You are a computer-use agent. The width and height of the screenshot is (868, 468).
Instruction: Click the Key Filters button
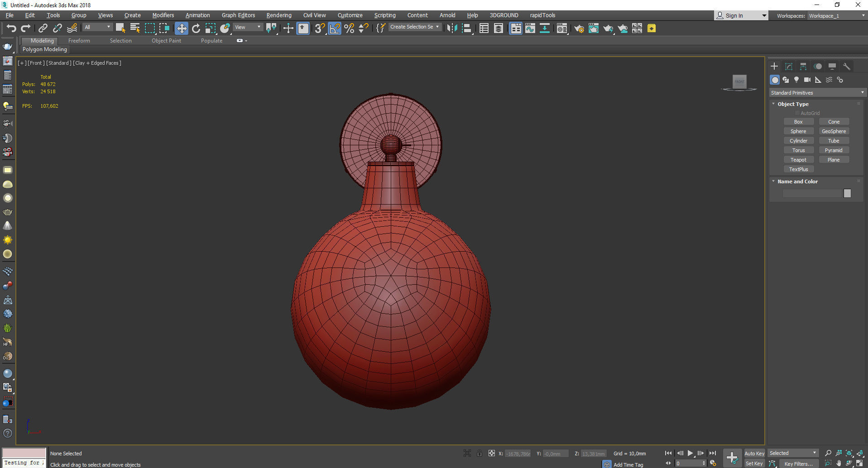point(798,463)
